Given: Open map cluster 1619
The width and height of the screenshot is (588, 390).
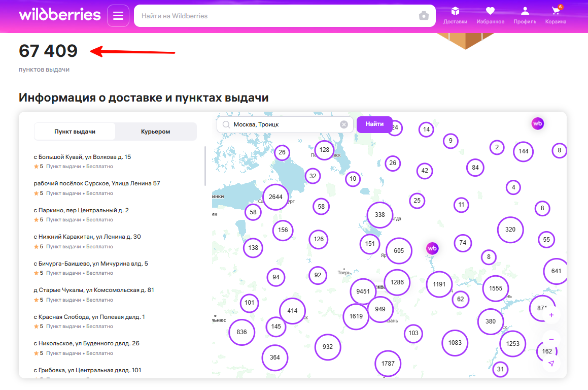Looking at the screenshot, I should tap(356, 316).
